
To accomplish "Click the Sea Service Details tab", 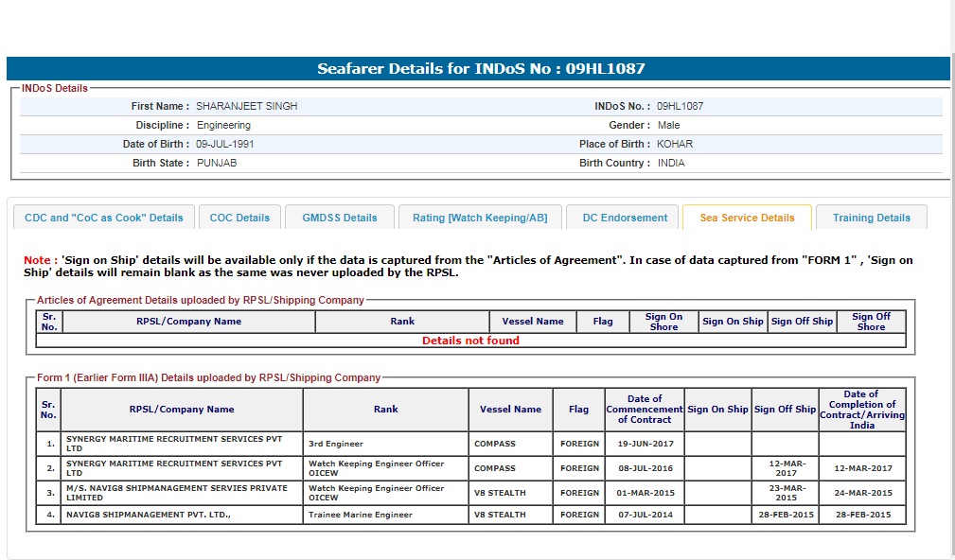I will point(747,218).
